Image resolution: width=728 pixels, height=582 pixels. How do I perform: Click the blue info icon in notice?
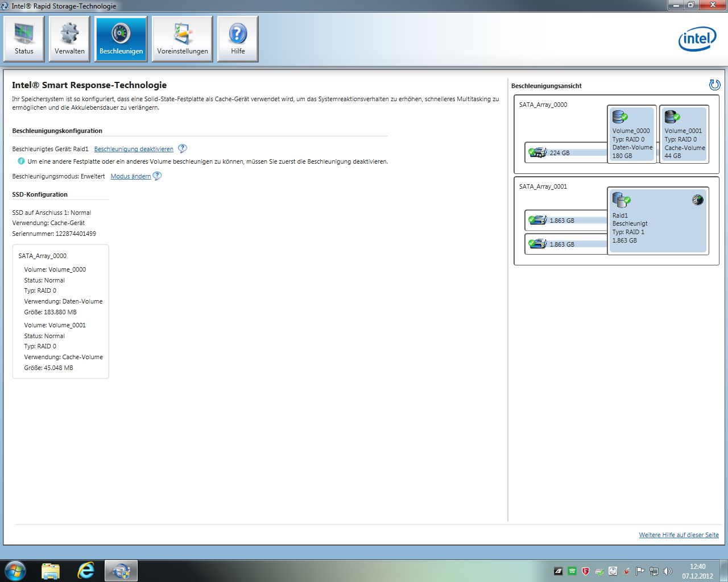[x=22, y=161]
